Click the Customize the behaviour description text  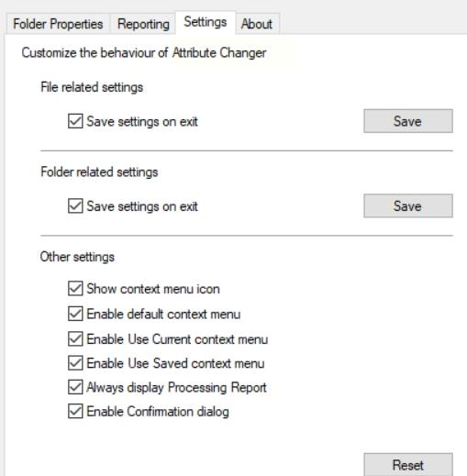click(144, 53)
